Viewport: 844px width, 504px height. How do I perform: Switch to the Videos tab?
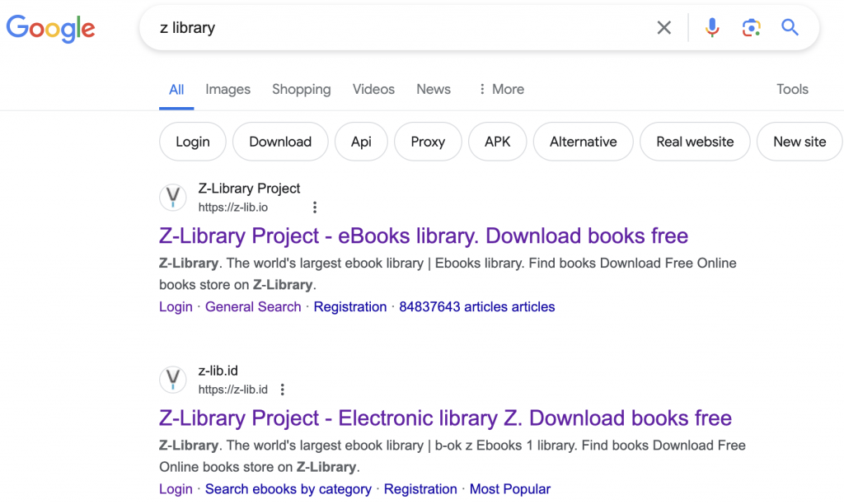[x=373, y=89]
